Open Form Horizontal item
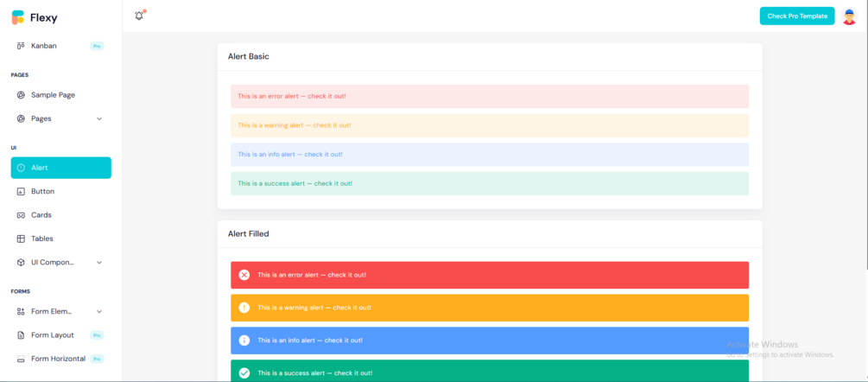Image resolution: width=868 pixels, height=382 pixels. 61,359
